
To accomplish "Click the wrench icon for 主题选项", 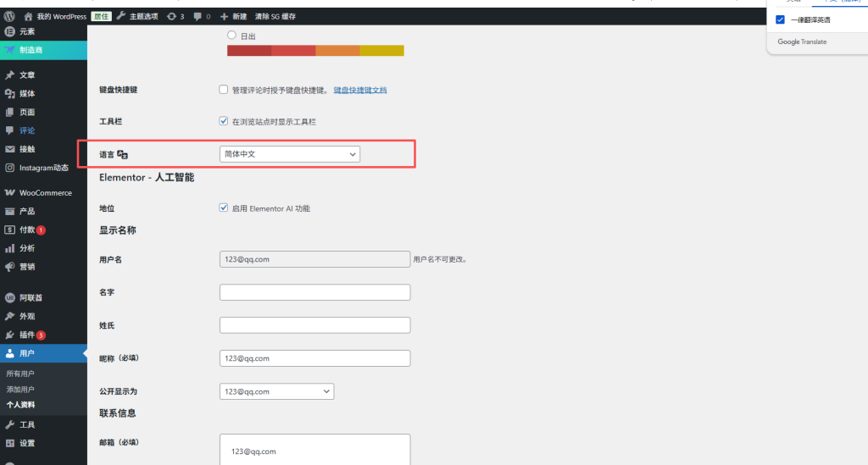I will tap(120, 16).
